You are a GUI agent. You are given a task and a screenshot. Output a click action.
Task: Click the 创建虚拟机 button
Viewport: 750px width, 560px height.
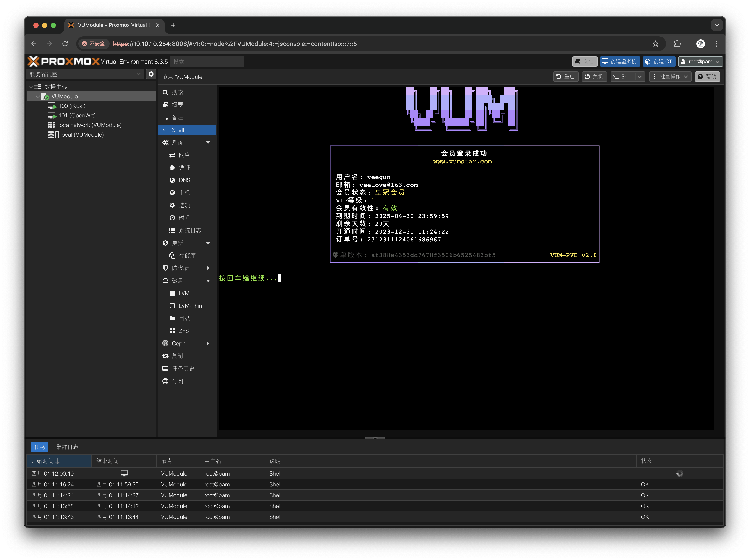[x=620, y=61]
